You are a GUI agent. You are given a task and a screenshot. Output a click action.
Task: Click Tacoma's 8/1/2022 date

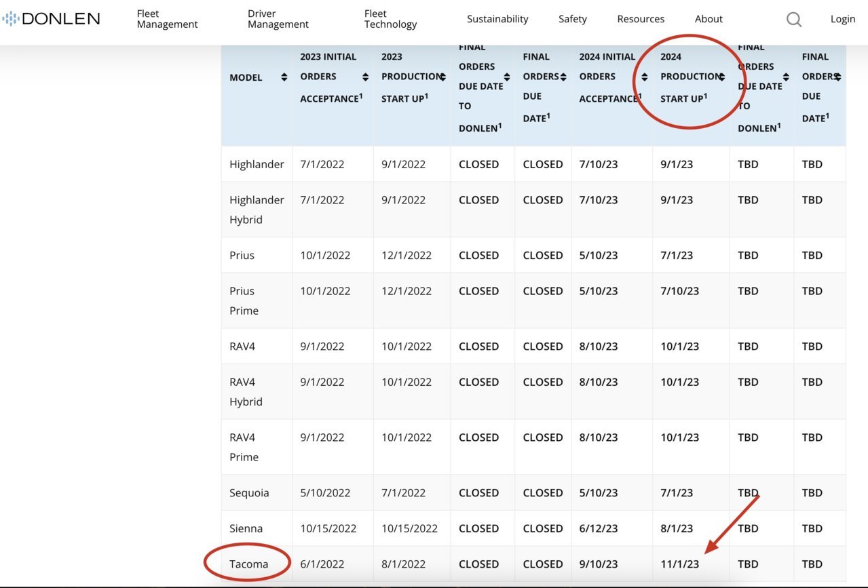[x=403, y=564]
